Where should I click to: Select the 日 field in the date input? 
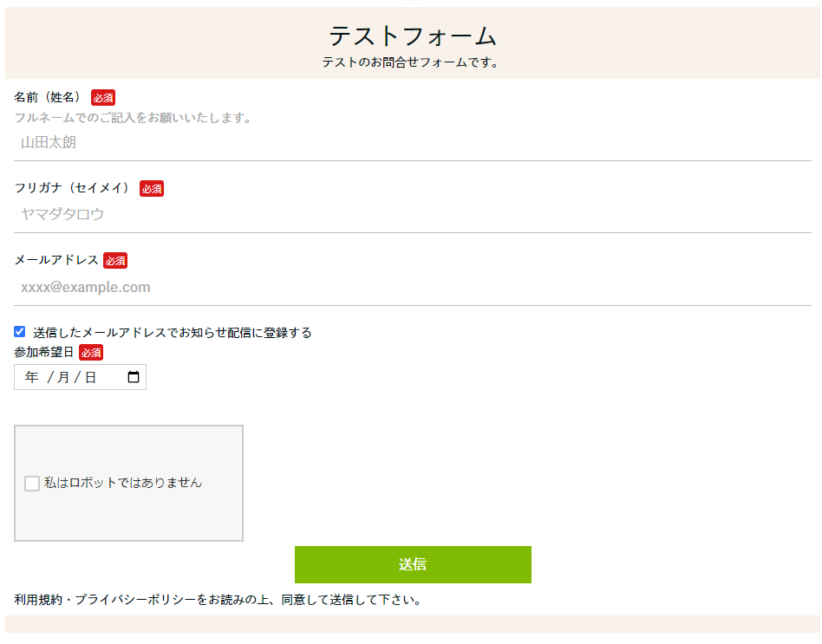click(x=91, y=377)
